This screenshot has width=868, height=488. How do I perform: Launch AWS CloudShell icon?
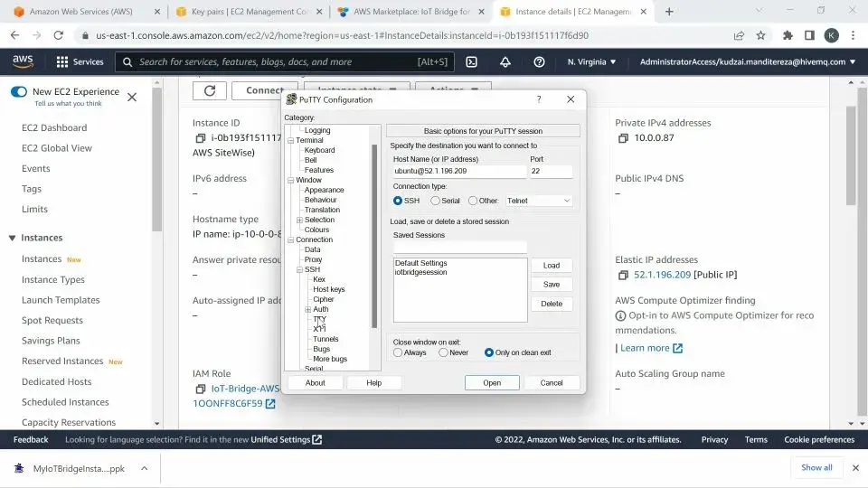pos(472,62)
